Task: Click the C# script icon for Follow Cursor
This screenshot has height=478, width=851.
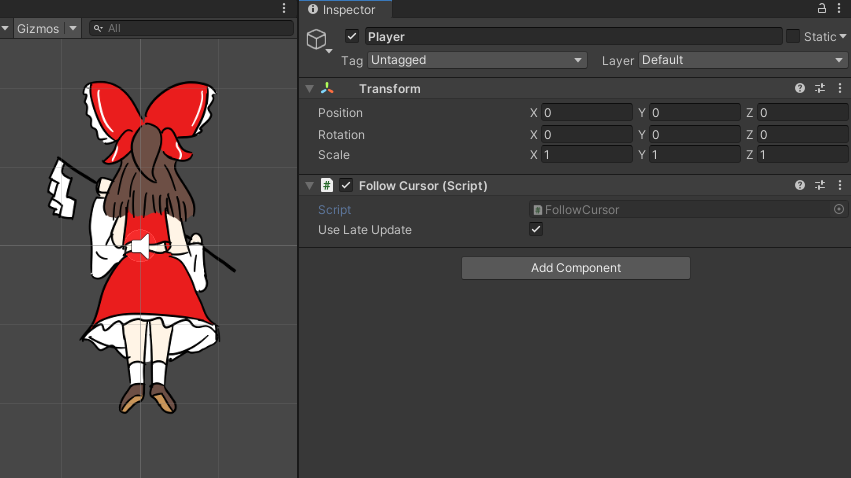Action: point(327,186)
